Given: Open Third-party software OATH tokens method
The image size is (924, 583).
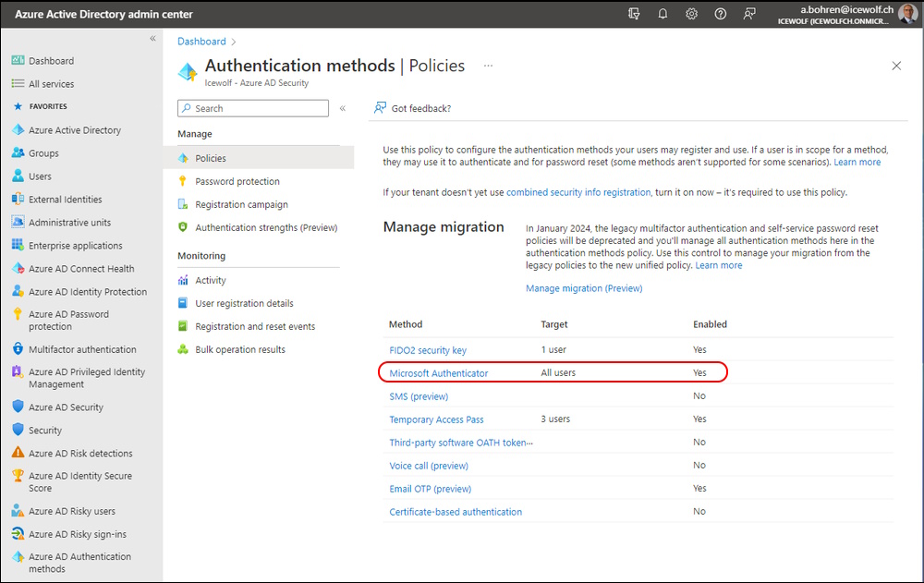Looking at the screenshot, I should click(461, 443).
